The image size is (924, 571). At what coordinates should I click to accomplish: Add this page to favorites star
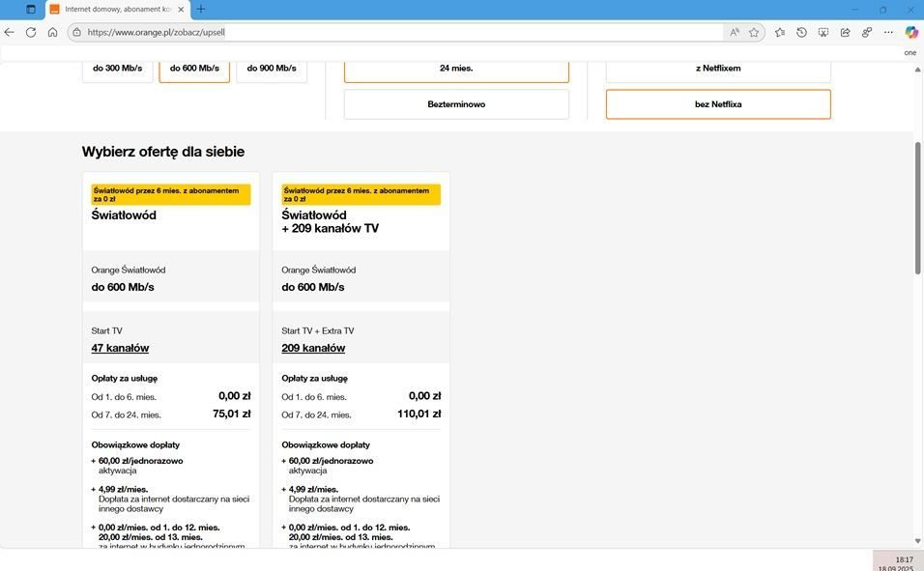point(754,32)
